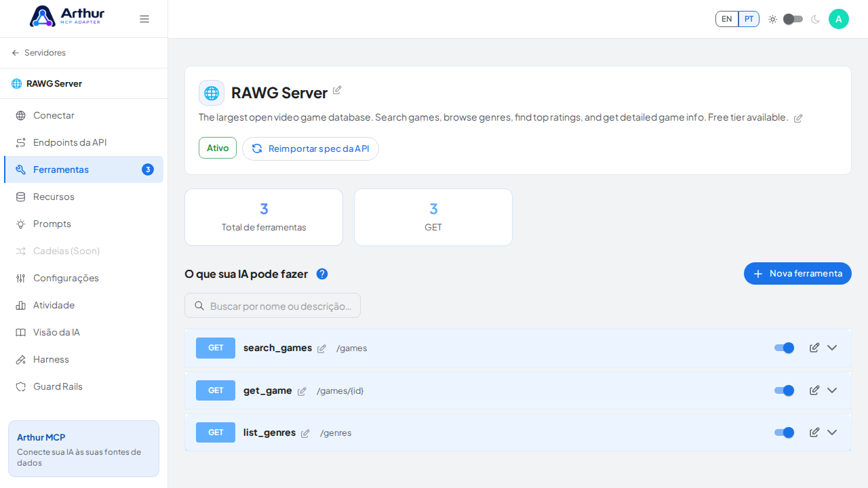Open the Harness section
The image size is (868, 488).
pyautogui.click(x=83, y=359)
